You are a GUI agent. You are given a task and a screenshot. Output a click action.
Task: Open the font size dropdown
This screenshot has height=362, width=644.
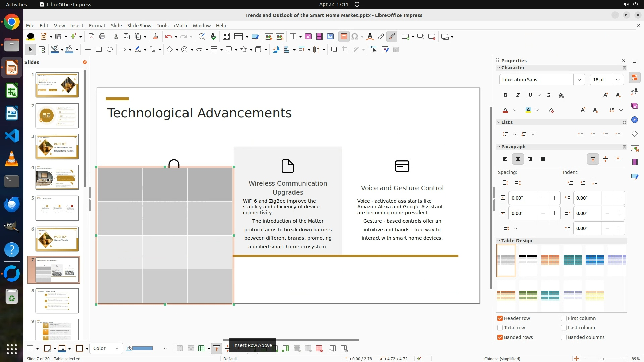coord(618,80)
